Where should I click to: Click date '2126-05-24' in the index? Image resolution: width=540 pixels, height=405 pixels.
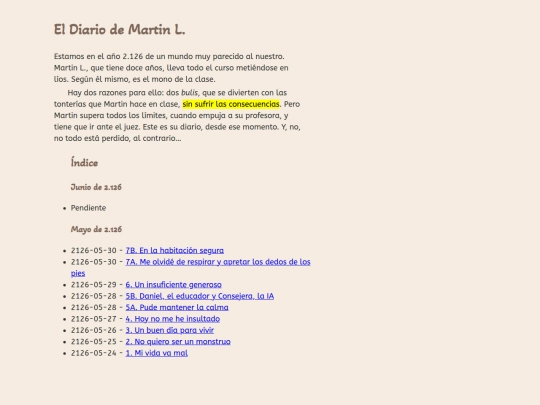click(x=94, y=353)
